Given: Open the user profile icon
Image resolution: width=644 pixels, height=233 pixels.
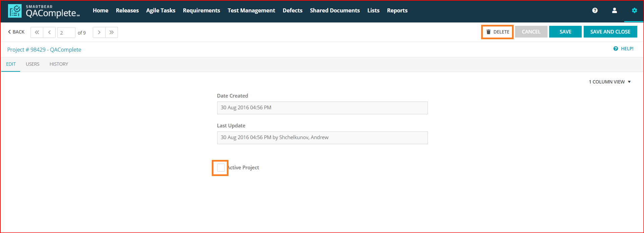Looking at the screenshot, I should coord(614,10).
